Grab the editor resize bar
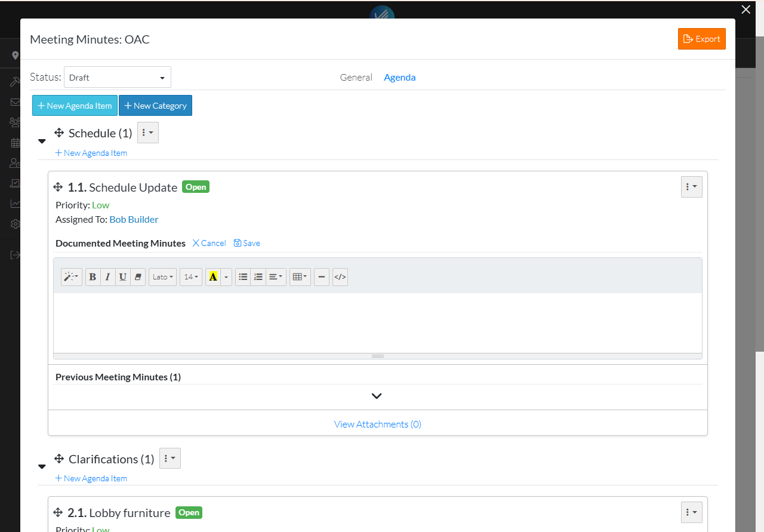Viewport: 764px width, 532px height. 378,356
